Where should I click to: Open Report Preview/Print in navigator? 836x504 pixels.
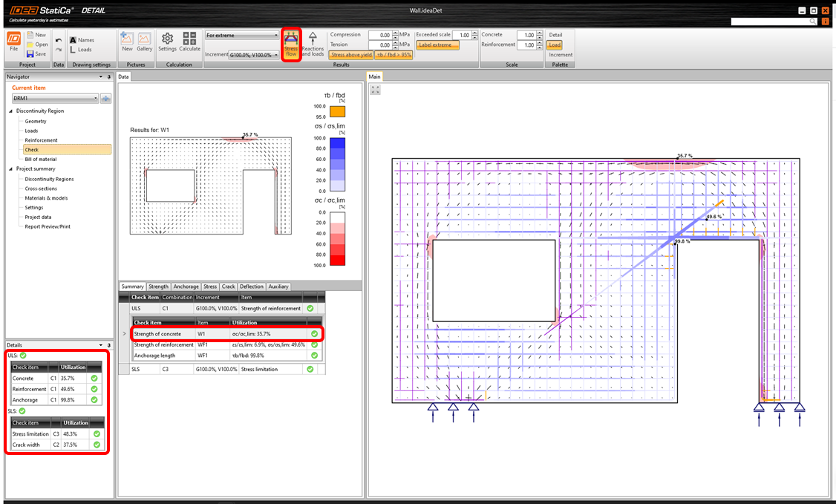(x=48, y=226)
